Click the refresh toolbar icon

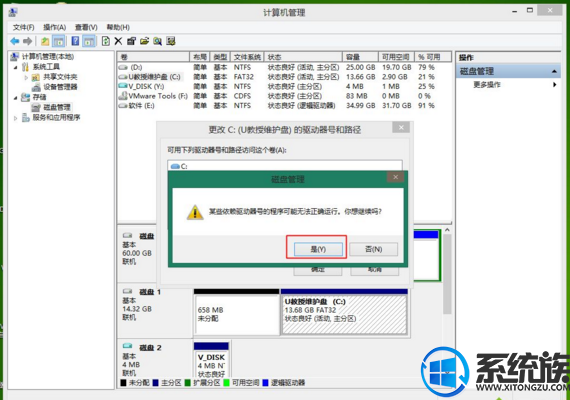[105, 41]
